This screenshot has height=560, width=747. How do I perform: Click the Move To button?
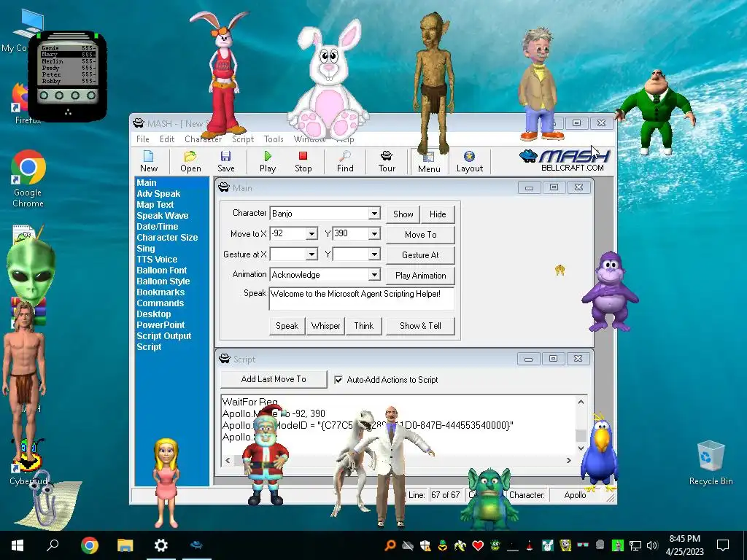tap(420, 235)
